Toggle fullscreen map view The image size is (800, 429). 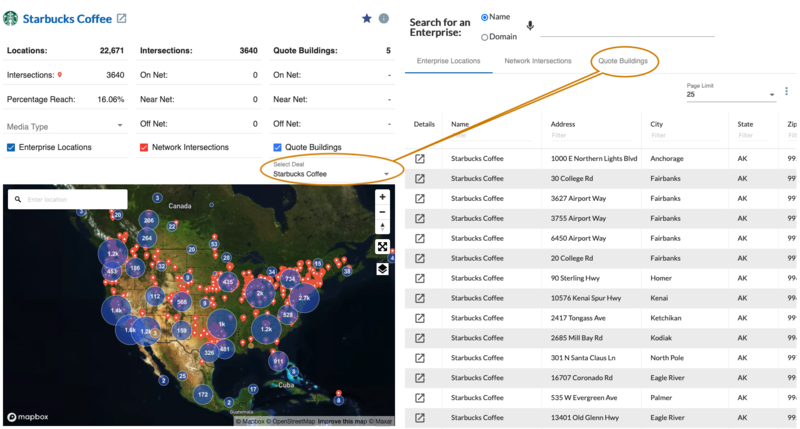[382, 247]
